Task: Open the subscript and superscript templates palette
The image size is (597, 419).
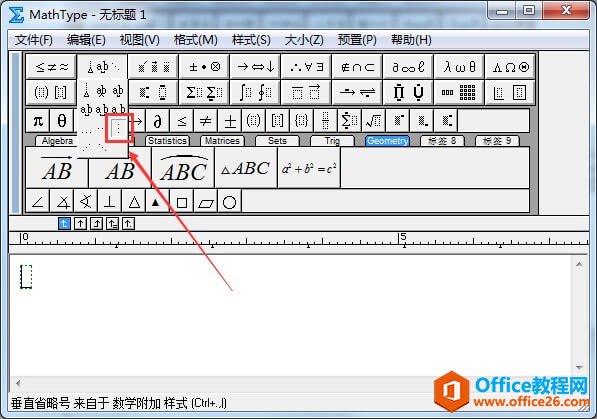Action: [x=153, y=92]
